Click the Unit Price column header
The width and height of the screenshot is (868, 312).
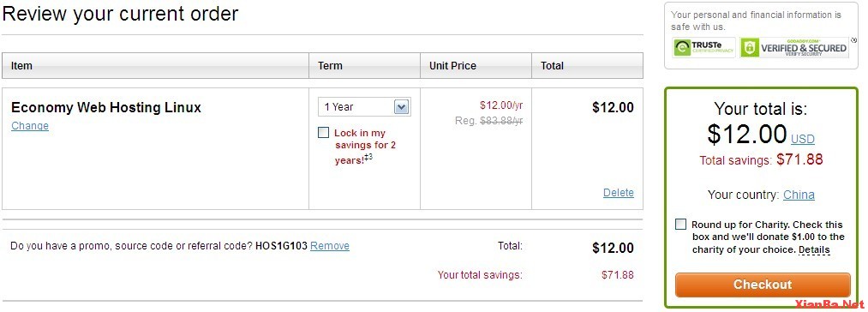coord(476,66)
